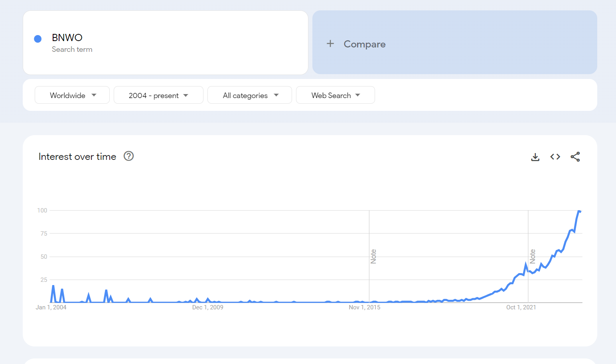Click the Jan 1, 2004 axis label
Viewport: 616px width, 364px height.
click(51, 307)
